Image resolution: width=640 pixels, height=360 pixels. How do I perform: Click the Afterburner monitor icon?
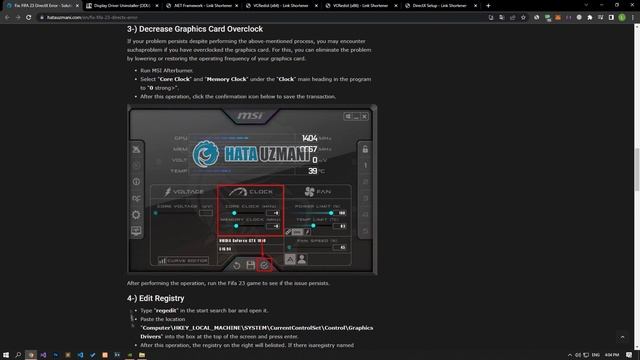[x=136, y=231]
